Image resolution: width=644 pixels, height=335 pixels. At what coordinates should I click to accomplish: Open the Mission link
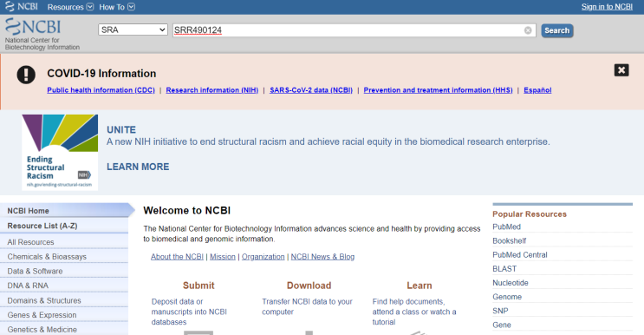coord(223,257)
